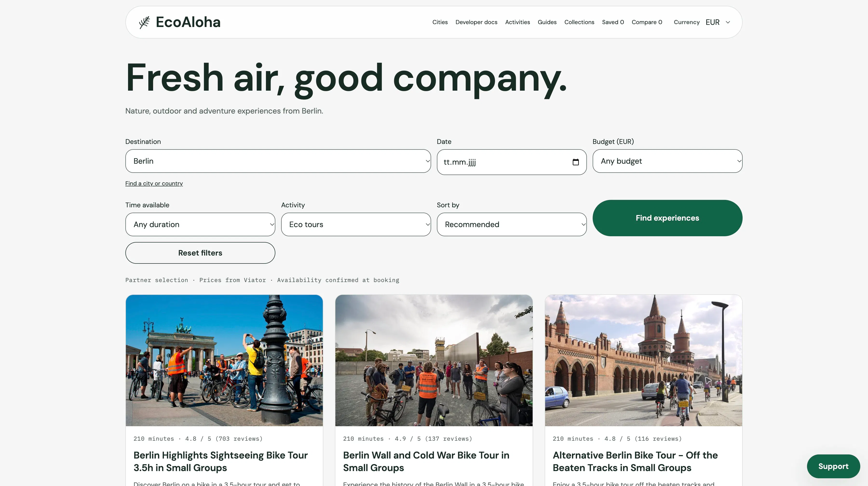Open Berlin Wall and Cold War Bike Tour title

coord(426,461)
